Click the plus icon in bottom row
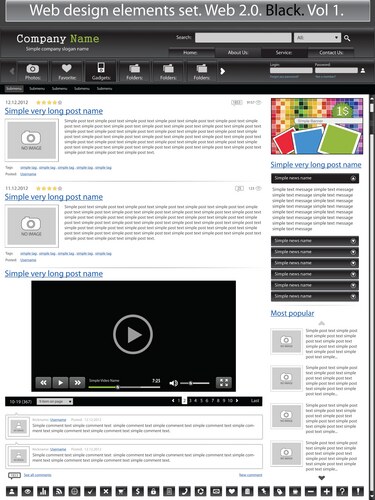Viewport: 375px width, 500px height. (326, 491)
